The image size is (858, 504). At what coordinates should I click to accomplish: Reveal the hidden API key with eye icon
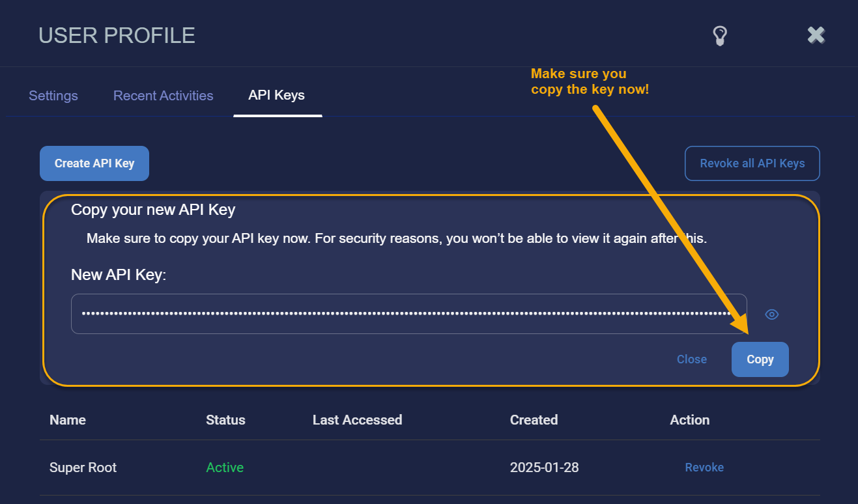[772, 315]
